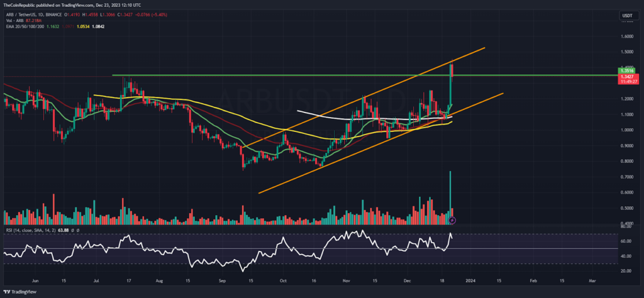Click the green 1.3516 price label
The image size is (644, 298).
tap(626, 71)
